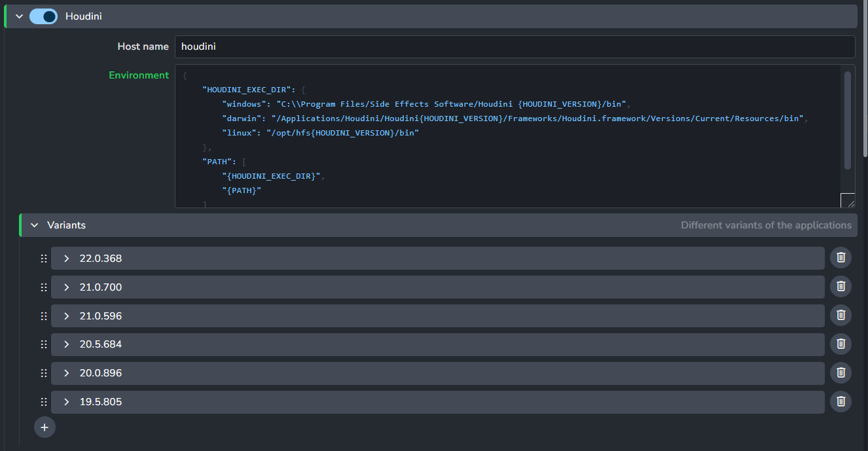The width and height of the screenshot is (868, 451).
Task: Delete variant 21.0.700 with trash icon
Action: (841, 287)
